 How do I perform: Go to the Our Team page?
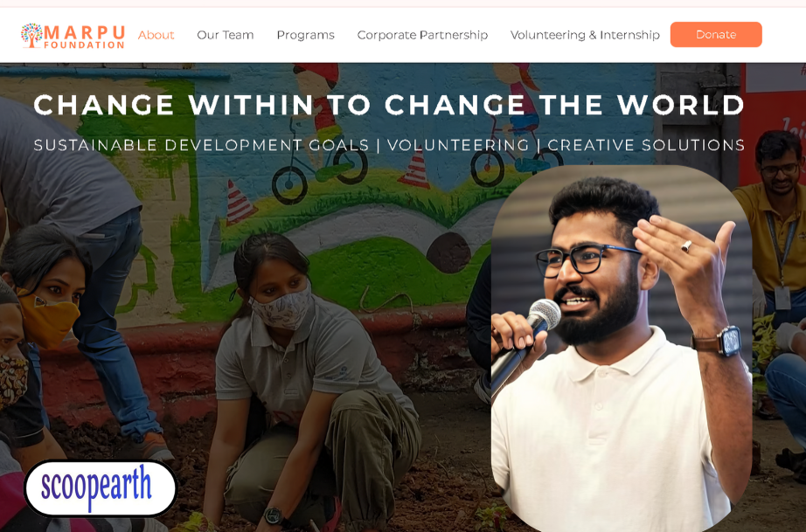click(x=226, y=35)
